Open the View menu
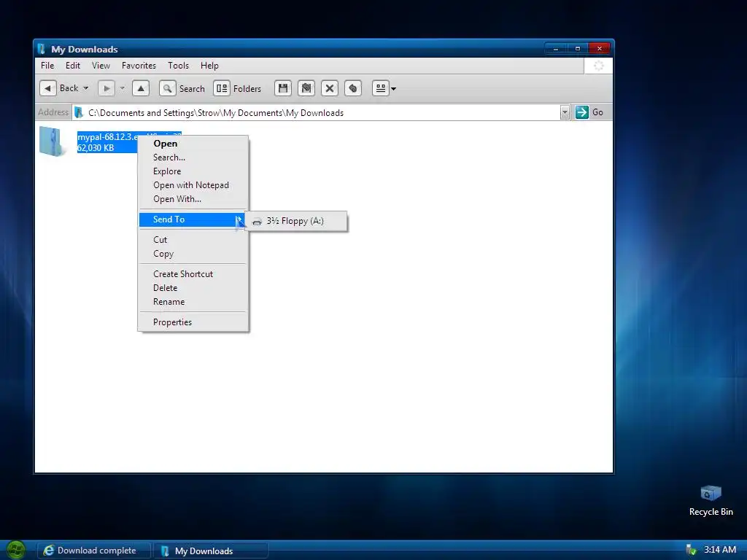The width and height of the screenshot is (747, 560). click(x=101, y=66)
